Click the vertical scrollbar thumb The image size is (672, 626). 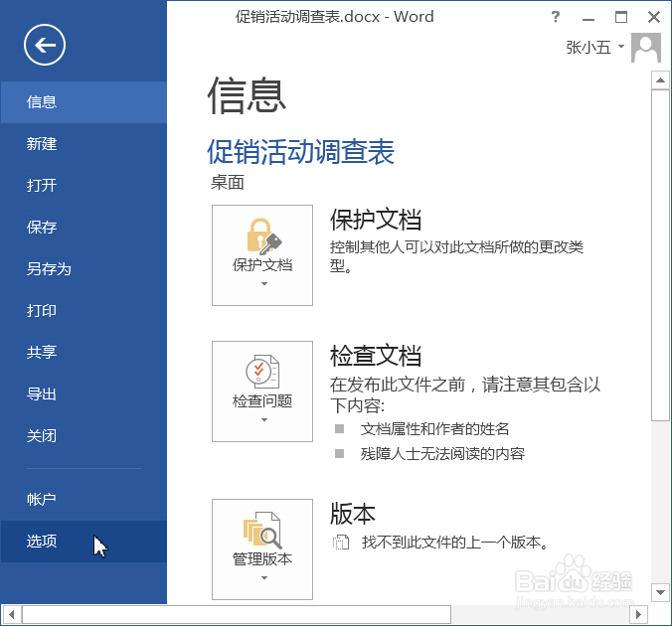coord(660,255)
